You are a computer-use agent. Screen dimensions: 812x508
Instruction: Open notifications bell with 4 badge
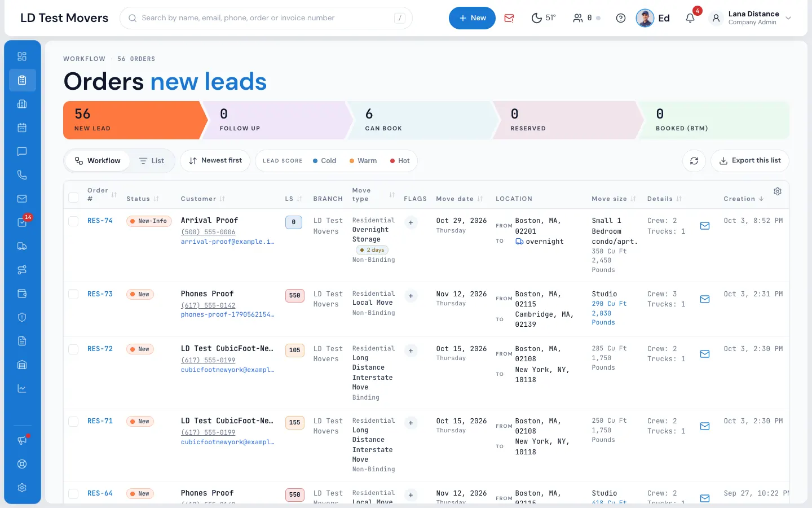(690, 18)
